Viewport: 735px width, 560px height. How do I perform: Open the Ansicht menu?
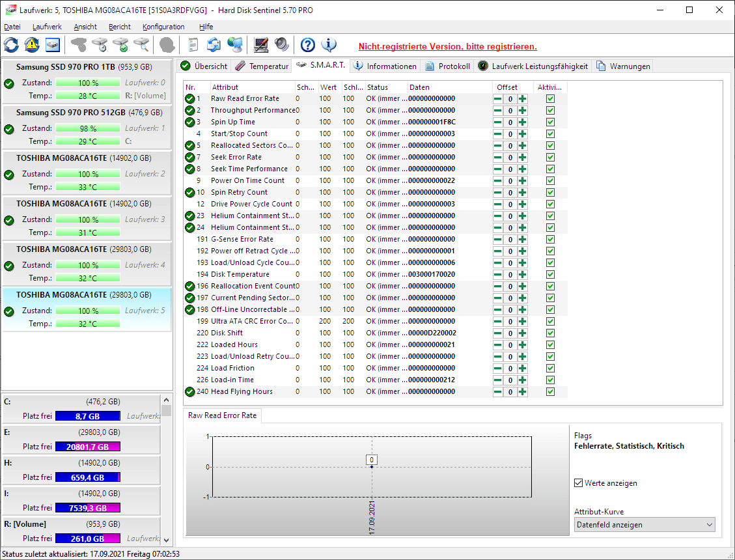coord(85,27)
